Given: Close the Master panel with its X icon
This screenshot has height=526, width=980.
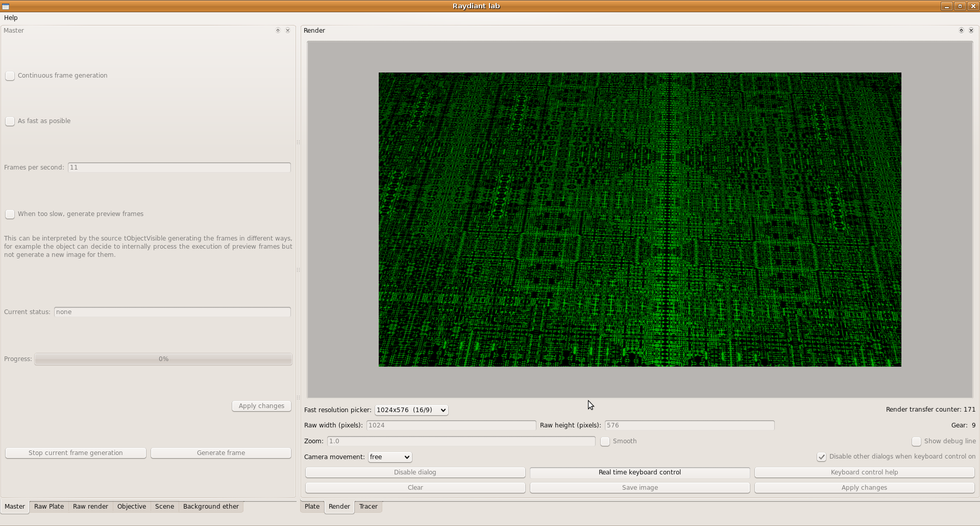Looking at the screenshot, I should coord(288,31).
